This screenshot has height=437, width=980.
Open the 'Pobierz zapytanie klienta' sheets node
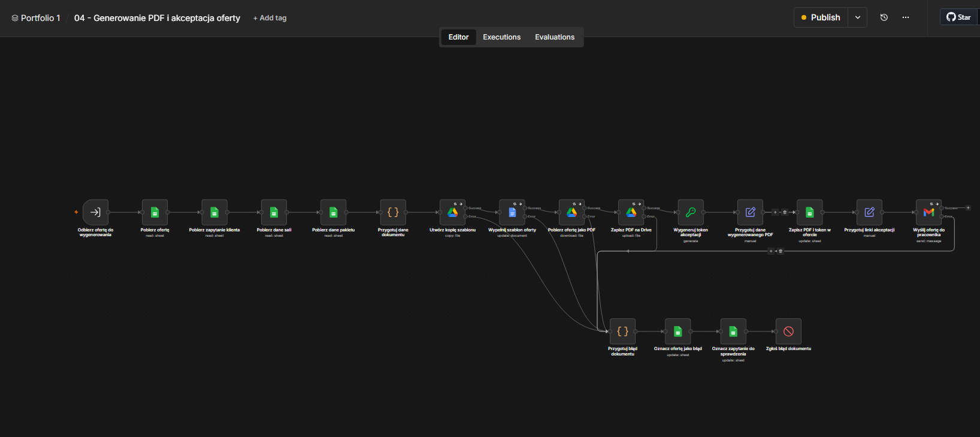(214, 212)
